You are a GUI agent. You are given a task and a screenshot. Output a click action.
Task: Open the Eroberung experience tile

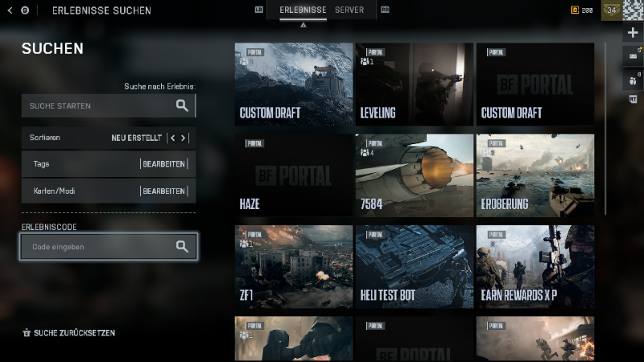pos(535,175)
